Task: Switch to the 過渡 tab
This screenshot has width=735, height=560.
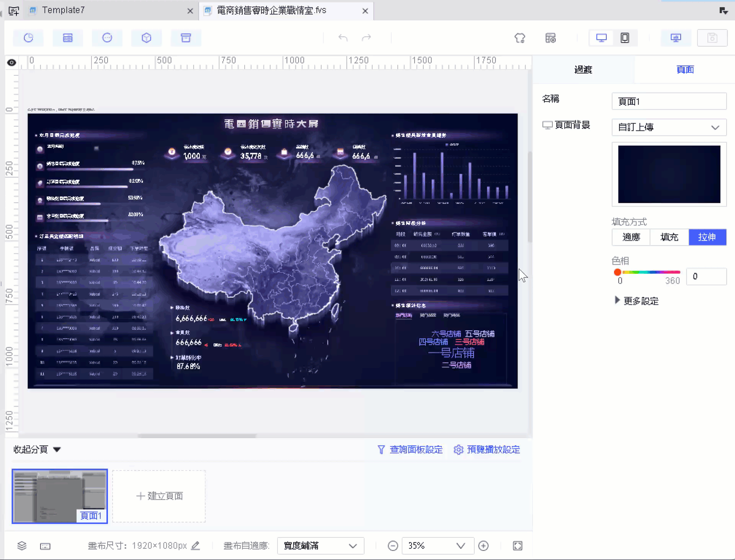Action: point(583,70)
